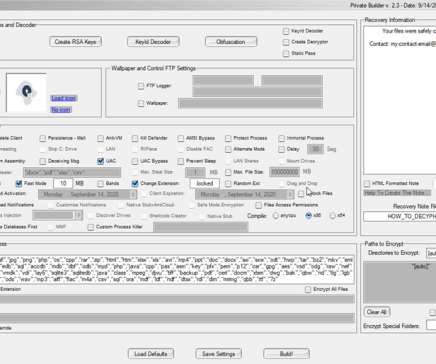Click the Create RSA Keys button
436x364 pixels.
[76, 42]
